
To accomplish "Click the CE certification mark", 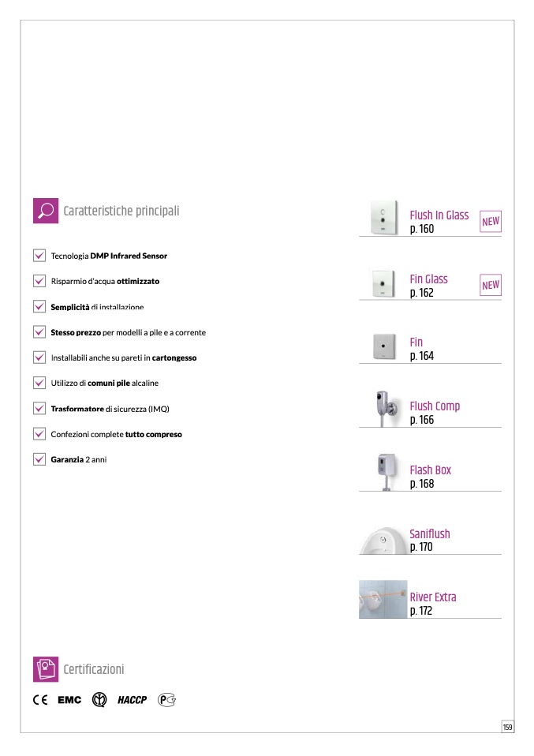I will tap(40, 700).
